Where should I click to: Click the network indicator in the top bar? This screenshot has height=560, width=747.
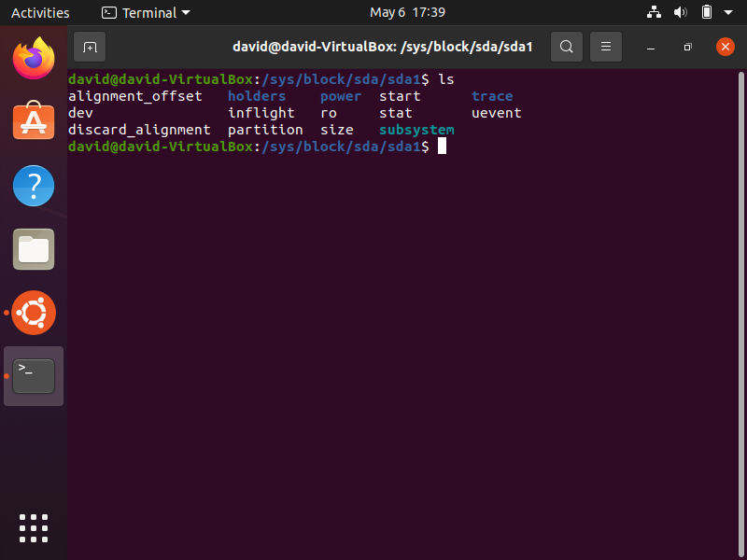654,12
